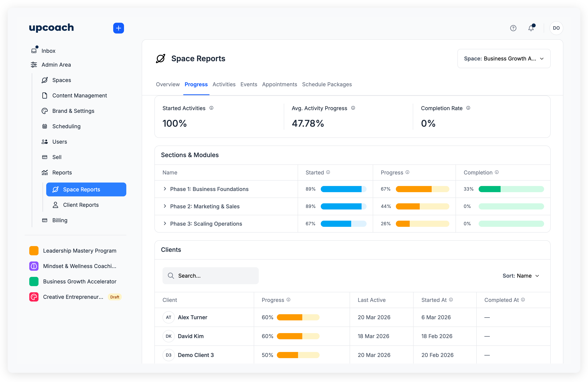Viewport: 588px width, 382px height.
Task: Open the help question mark icon
Action: coord(513,28)
